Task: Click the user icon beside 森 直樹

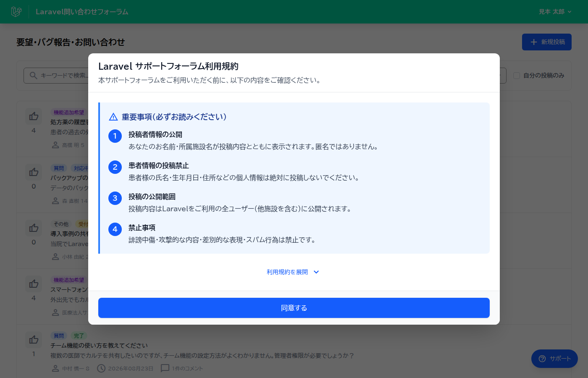Action: click(x=55, y=201)
